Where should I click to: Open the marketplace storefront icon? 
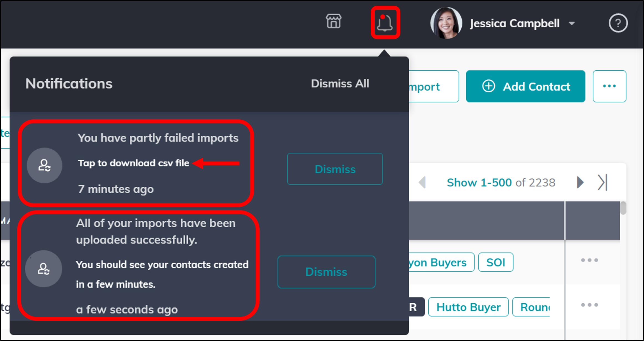tap(333, 22)
